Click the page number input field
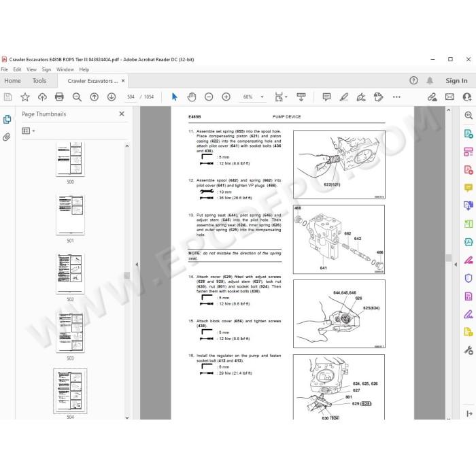This screenshot has width=476, height=476. click(131, 97)
